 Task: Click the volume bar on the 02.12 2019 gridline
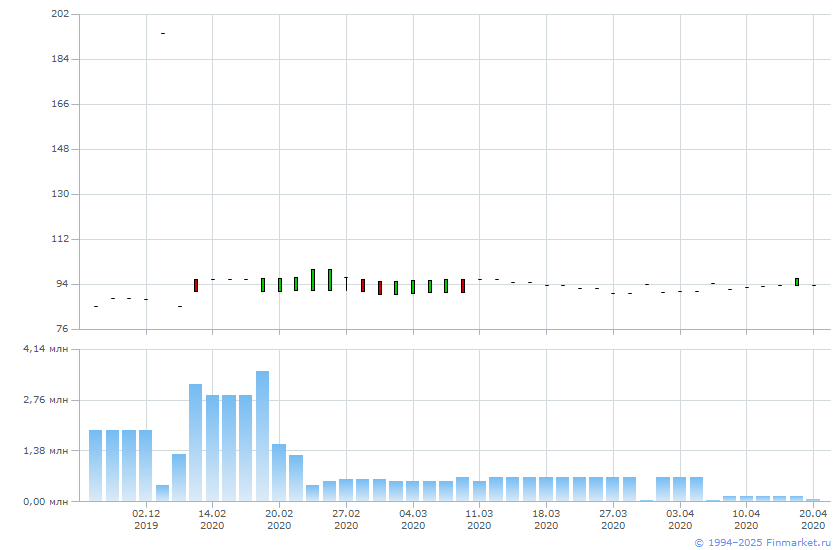coord(146,466)
